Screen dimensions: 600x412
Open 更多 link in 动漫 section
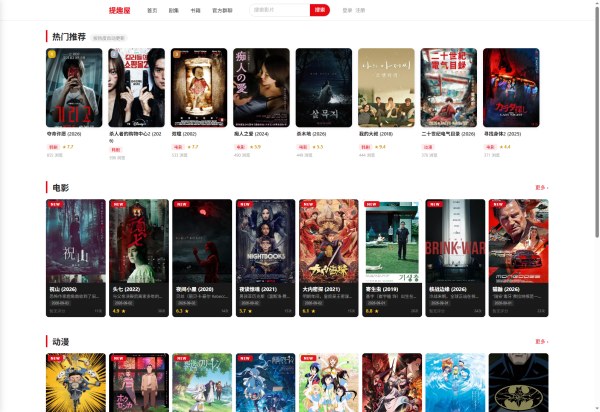(541, 341)
